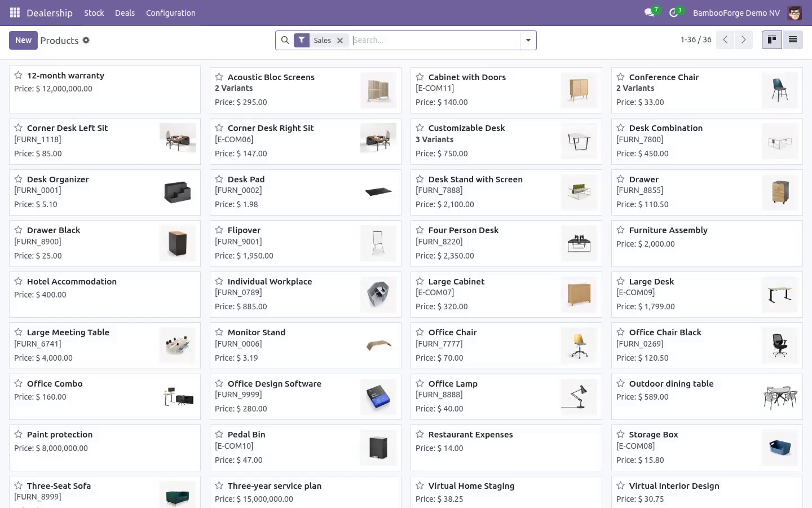The image size is (812, 508).
Task: Open the Four Person Desk card
Action: (x=506, y=243)
